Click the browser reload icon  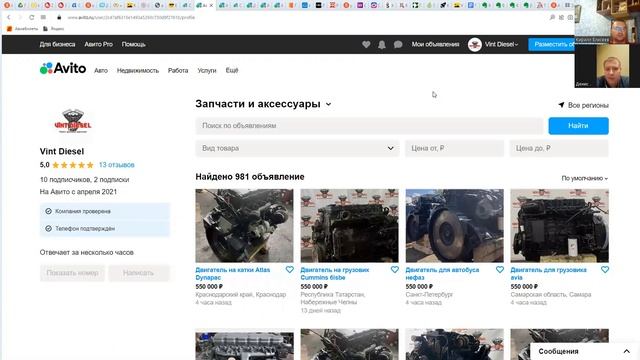(31, 18)
